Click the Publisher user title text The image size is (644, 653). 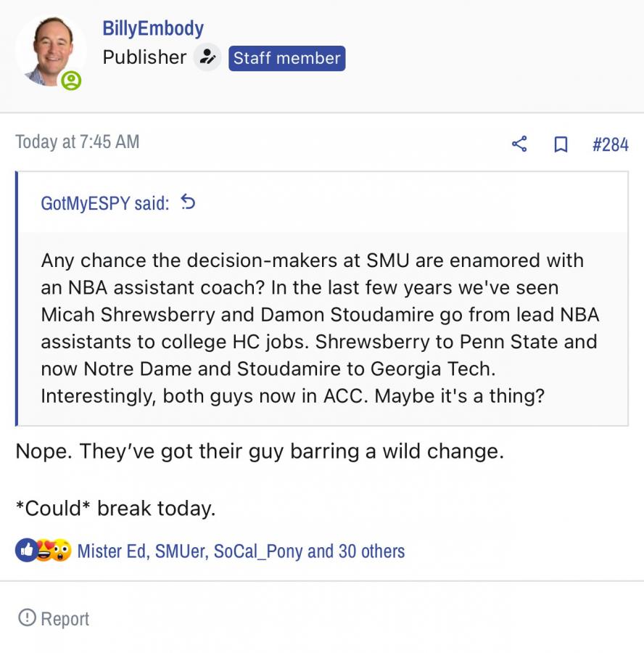(144, 57)
